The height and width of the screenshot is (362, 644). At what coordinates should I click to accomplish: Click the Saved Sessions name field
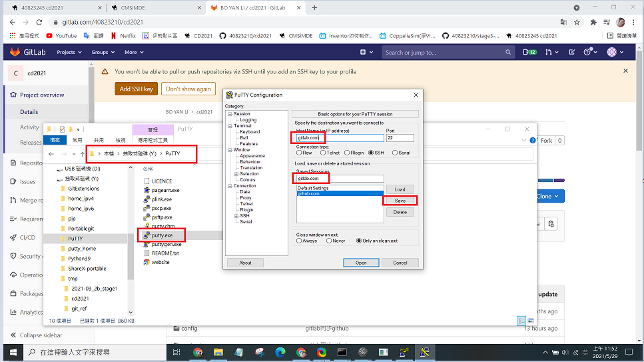340,179
